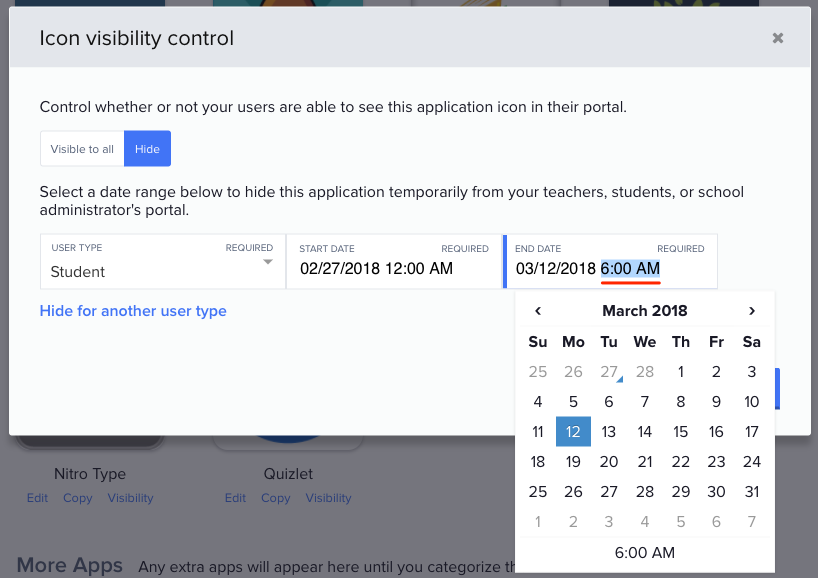The image size is (818, 578).
Task: Open Visibility settings for Quizlet
Action: [328, 497]
